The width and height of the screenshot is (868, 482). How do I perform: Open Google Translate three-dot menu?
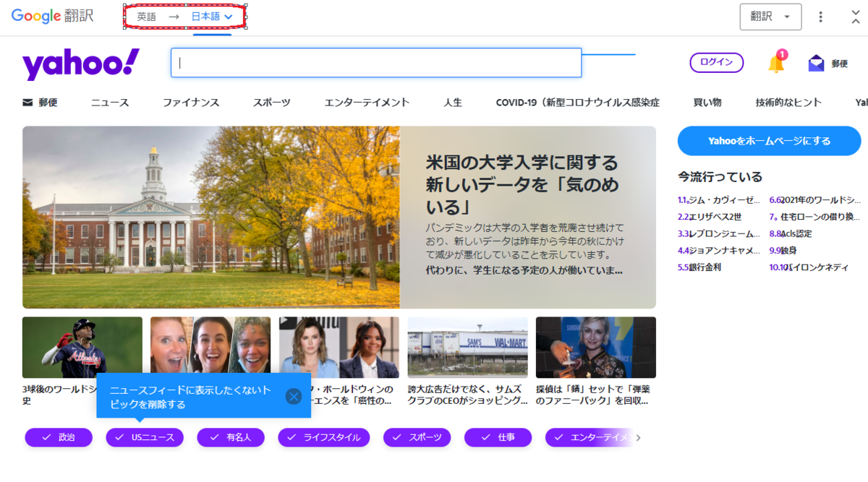click(820, 17)
